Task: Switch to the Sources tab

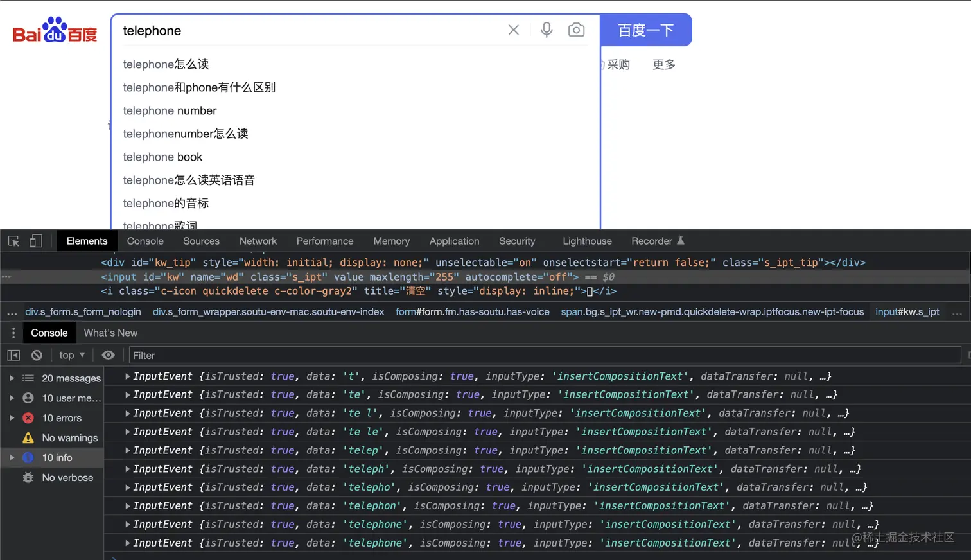Action: click(x=201, y=241)
